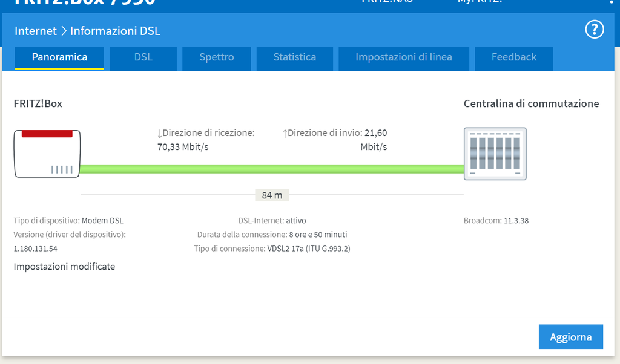This screenshot has height=364, width=620.
Task: Switch to the DSL tab
Action: [x=143, y=57]
